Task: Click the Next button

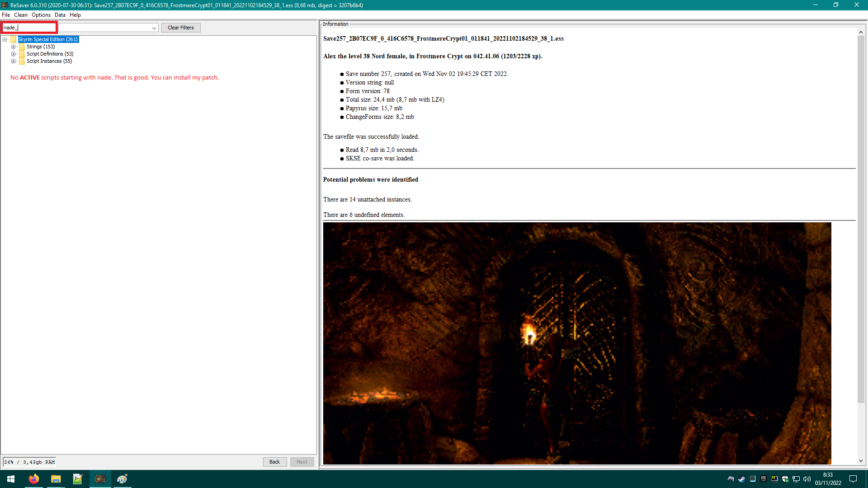Action: (x=302, y=462)
